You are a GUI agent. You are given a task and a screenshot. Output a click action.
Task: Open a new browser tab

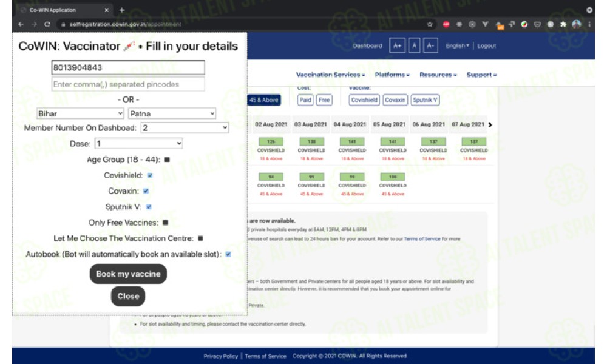coord(122,10)
